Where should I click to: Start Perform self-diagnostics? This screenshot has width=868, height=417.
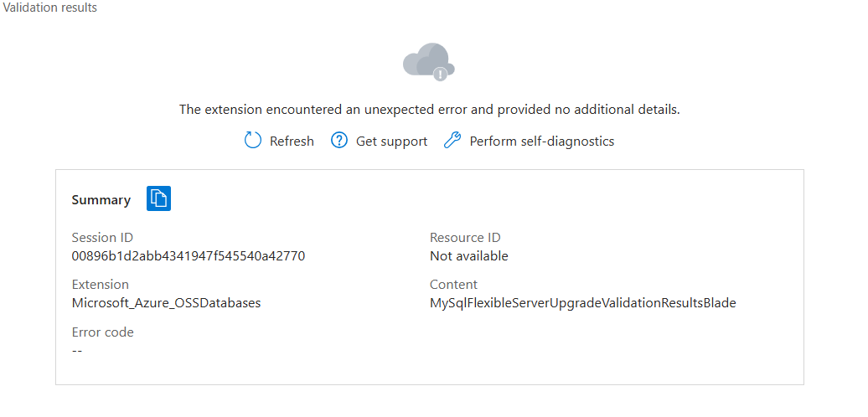pos(542,142)
